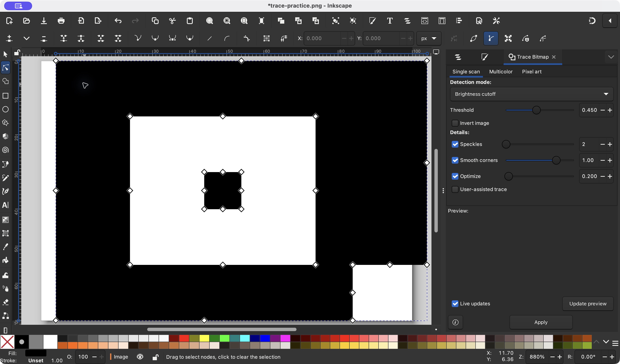The height and width of the screenshot is (364, 620).
Task: Show next palette row down chevron
Action: pyautogui.click(x=606, y=342)
